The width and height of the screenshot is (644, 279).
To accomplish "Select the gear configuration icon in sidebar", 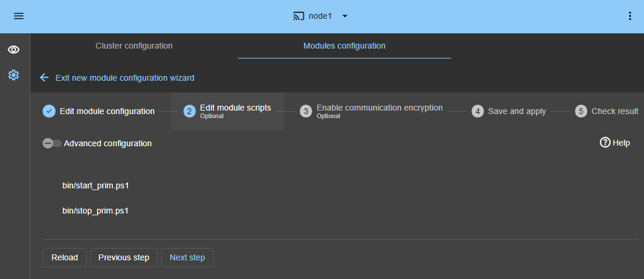I will (13, 75).
